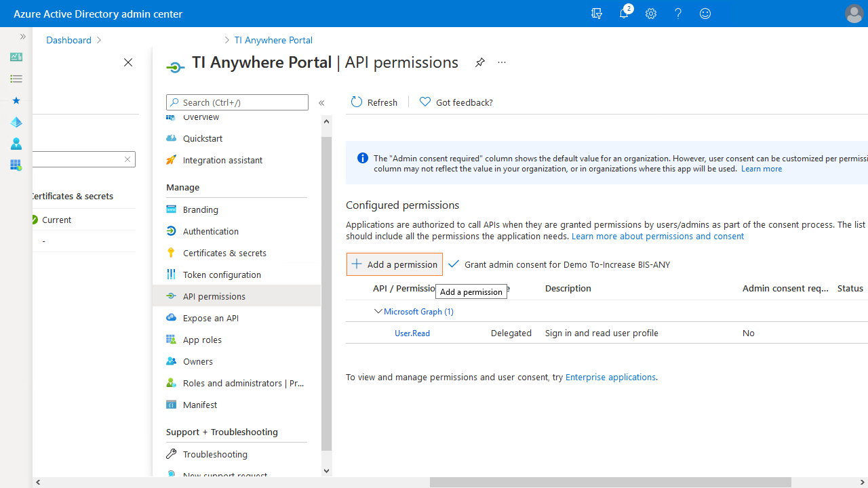The height and width of the screenshot is (488, 868).
Task: Open the more options ellipsis
Action: point(502,62)
